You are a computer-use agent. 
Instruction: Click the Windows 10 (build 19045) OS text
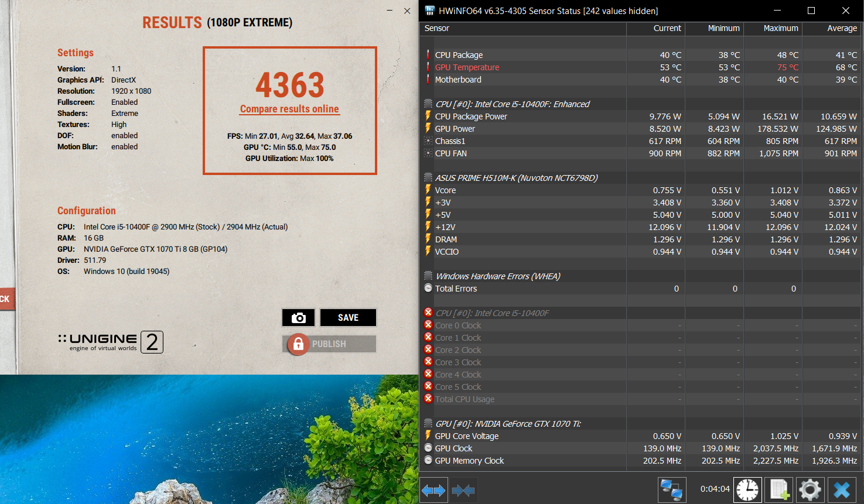(127, 272)
